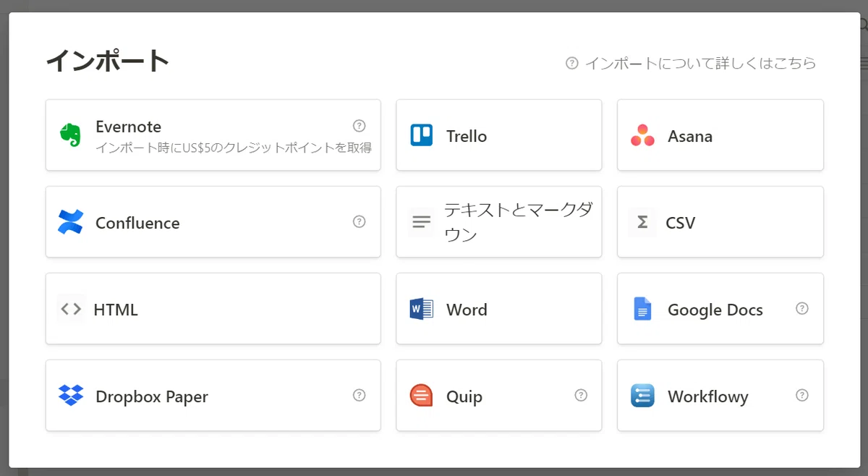Click the テキストとマークダウン label
Image resolution: width=868 pixels, height=476 pixels.
click(519, 222)
